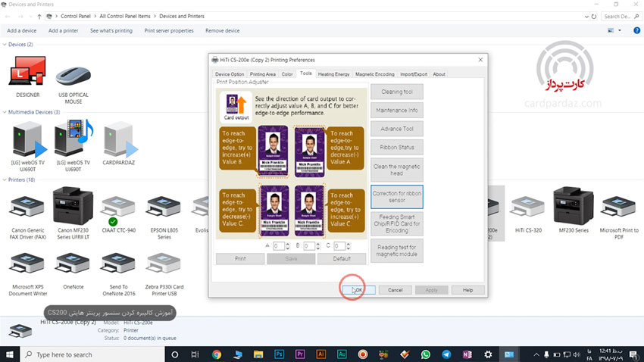Open the address bar history dropdown

point(586,17)
